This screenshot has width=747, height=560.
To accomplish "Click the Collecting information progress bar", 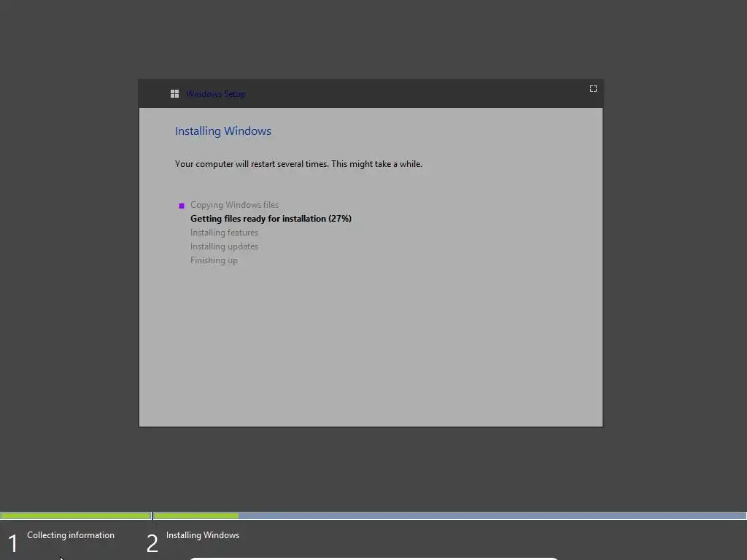I will click(76, 516).
